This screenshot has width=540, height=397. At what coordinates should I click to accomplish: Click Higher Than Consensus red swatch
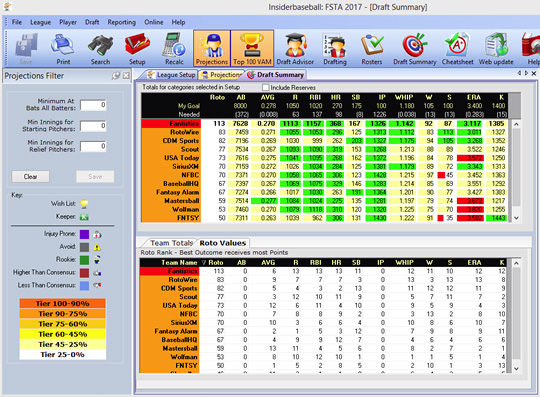coord(84,273)
